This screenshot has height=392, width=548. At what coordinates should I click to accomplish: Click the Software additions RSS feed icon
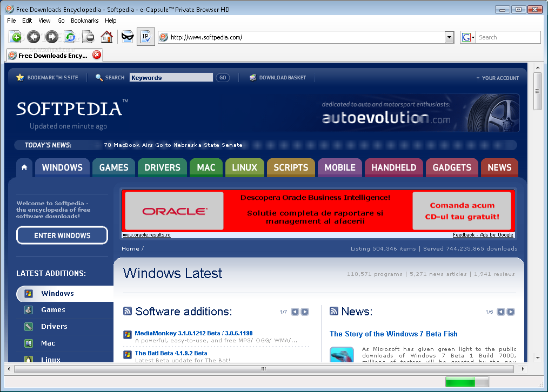click(x=128, y=311)
